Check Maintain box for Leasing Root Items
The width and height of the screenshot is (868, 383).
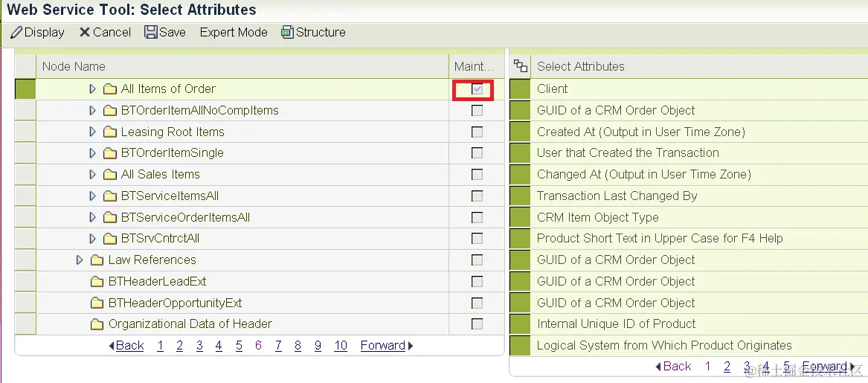[477, 132]
